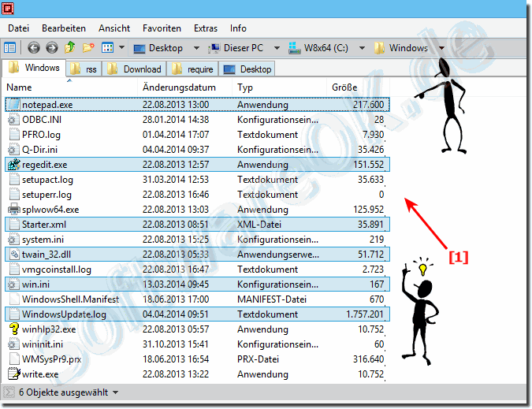The width and height of the screenshot is (532, 409).
Task: Click the Q-Dir application icon in title bar
Action: click(7, 8)
